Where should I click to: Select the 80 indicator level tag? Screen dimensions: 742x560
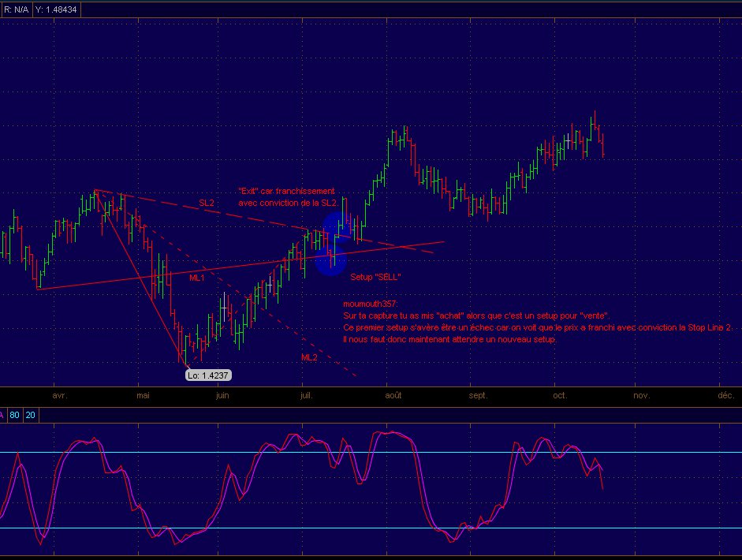coord(15,414)
